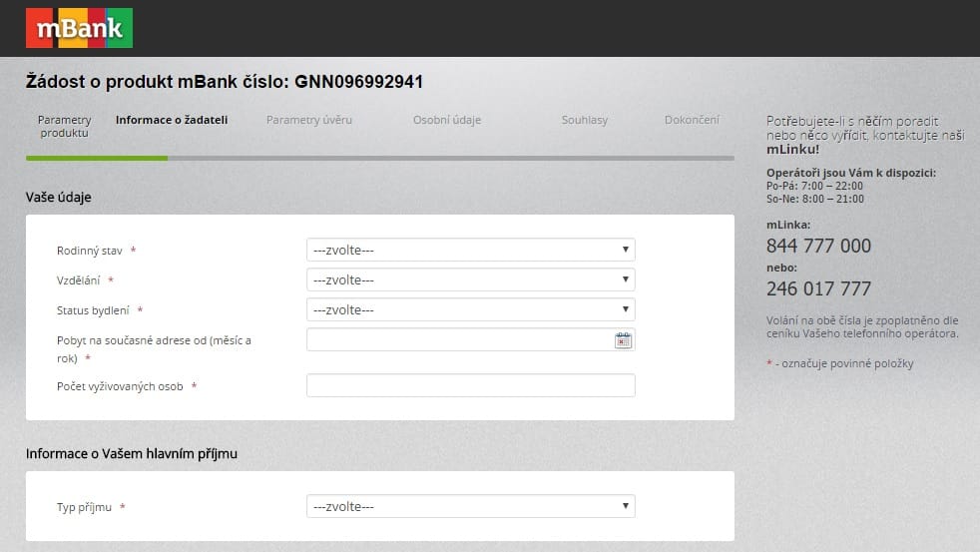Image resolution: width=980 pixels, height=552 pixels.
Task: Open the Status bydlení dropdown
Action: 471,309
